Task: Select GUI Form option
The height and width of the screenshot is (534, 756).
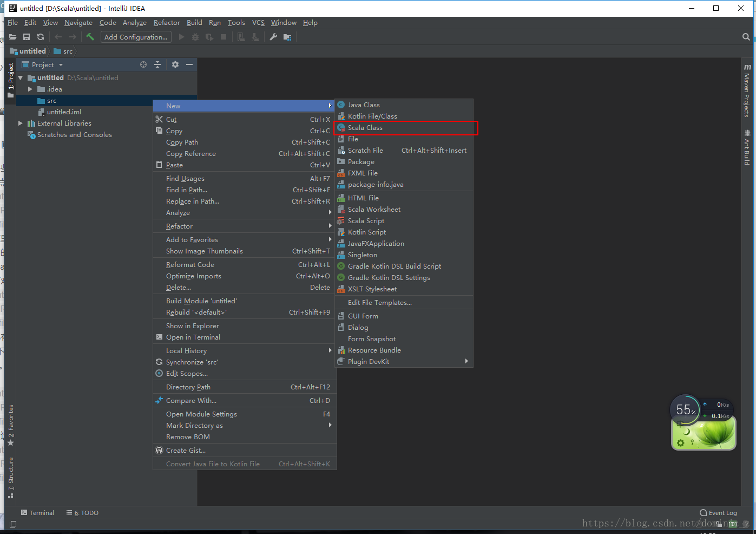Action: tap(404, 316)
